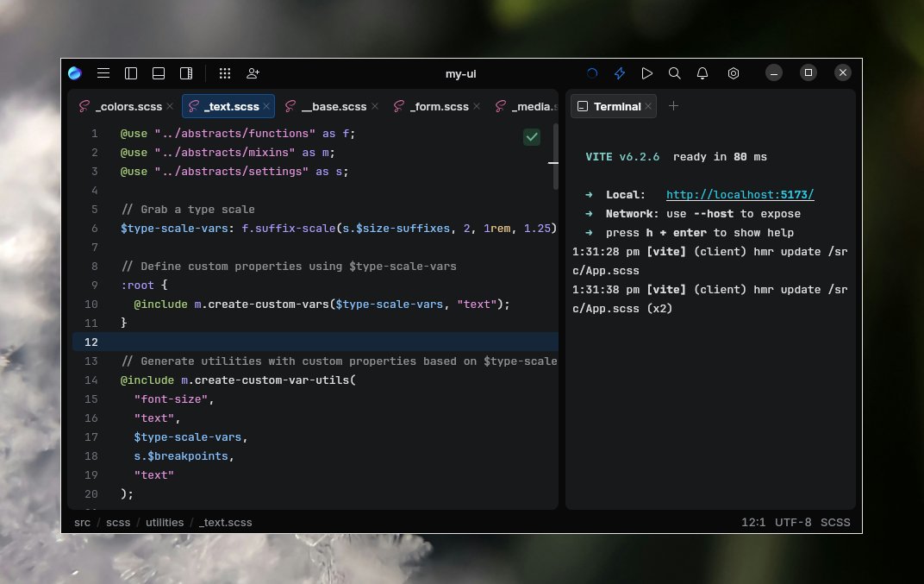Image resolution: width=924 pixels, height=584 pixels.
Task: Click "font-size" string on line 15
Action: [x=171, y=399]
